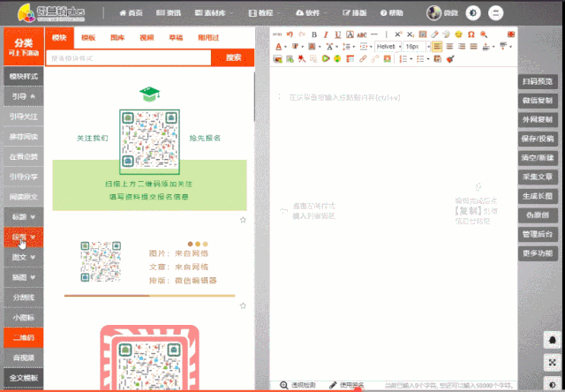Open the find and replace magnifier
Viewport: 565px width, 392px height.
pos(484,34)
